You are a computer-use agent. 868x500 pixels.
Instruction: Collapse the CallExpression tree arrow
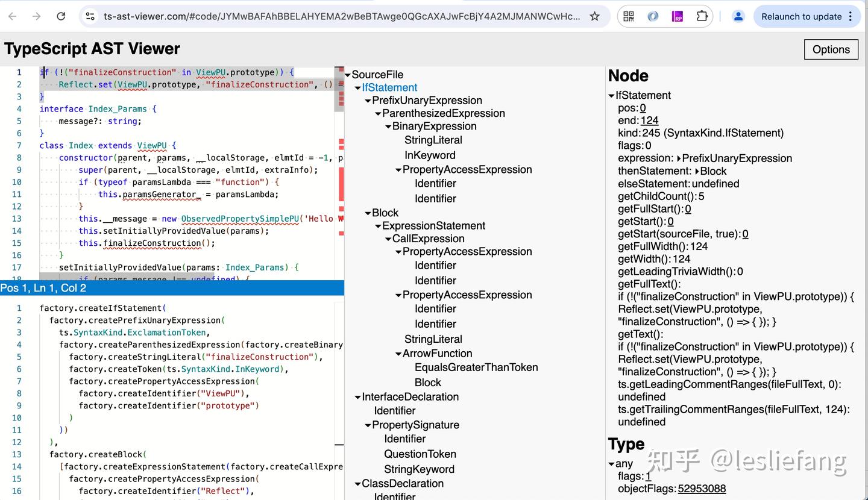388,239
